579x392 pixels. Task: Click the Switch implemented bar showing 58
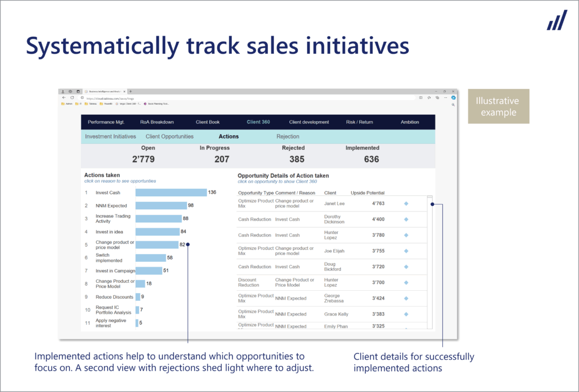click(150, 258)
